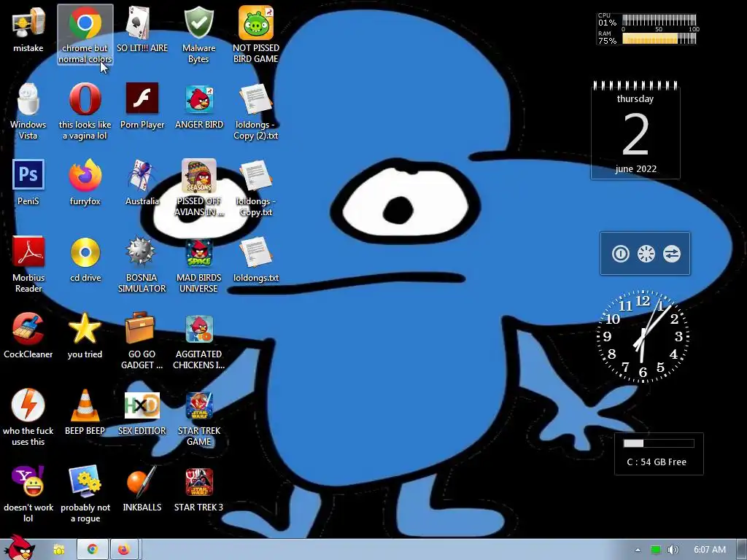747x560 pixels.
Task: Click the power button on control gadget
Action: (620, 253)
